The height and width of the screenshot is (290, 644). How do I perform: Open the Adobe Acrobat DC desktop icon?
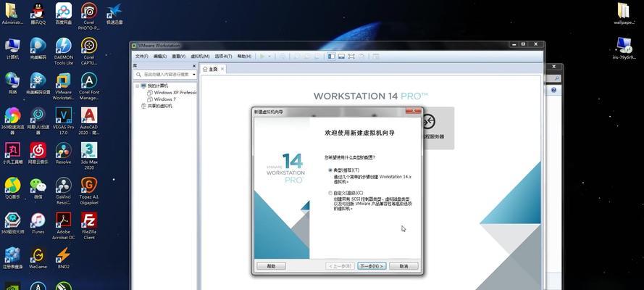click(x=63, y=226)
